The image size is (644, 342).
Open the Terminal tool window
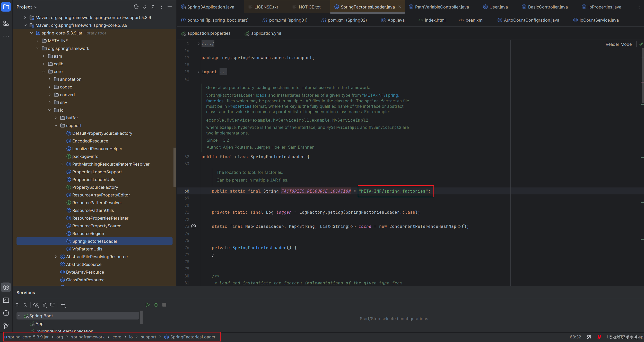click(6, 300)
